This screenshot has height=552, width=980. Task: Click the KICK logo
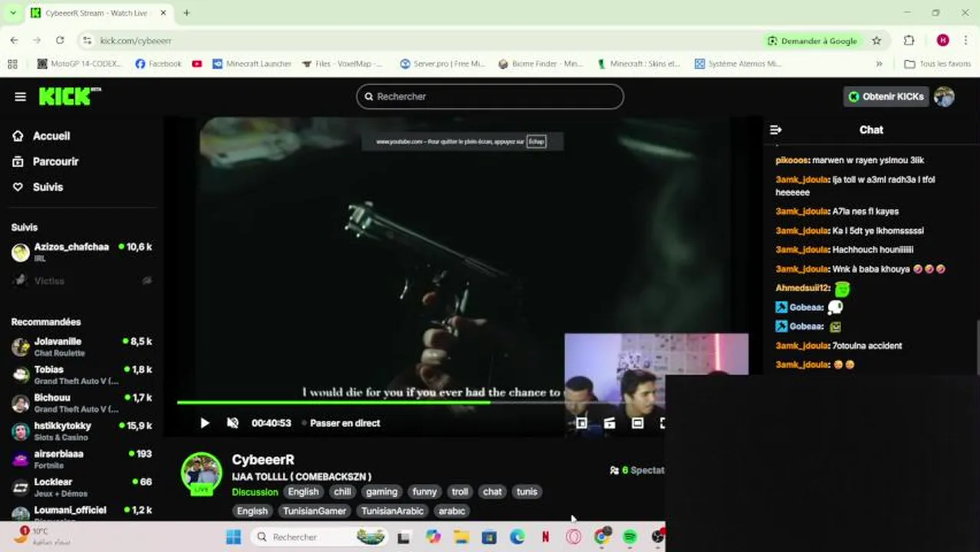[69, 96]
